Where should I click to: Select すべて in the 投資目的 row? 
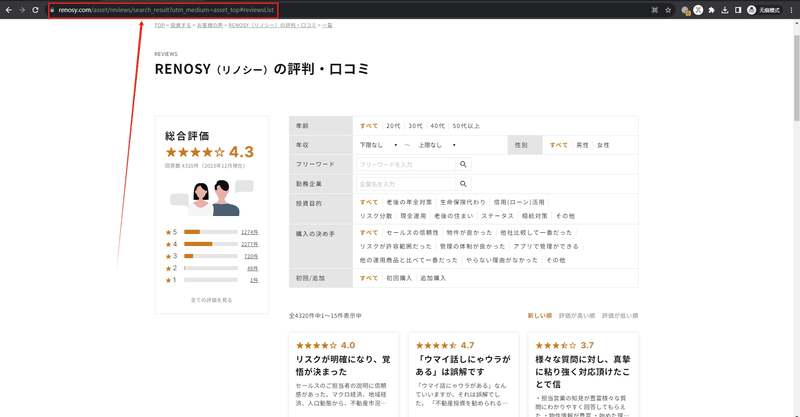pyautogui.click(x=369, y=202)
